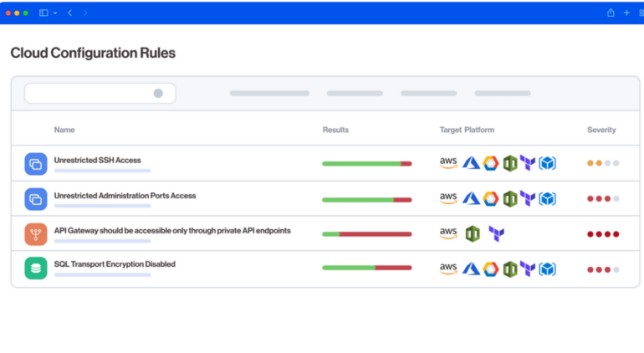Click the CloudFormation icon in the API Gateway row
Image resolution: width=644 pixels, height=353 pixels.
click(473, 234)
